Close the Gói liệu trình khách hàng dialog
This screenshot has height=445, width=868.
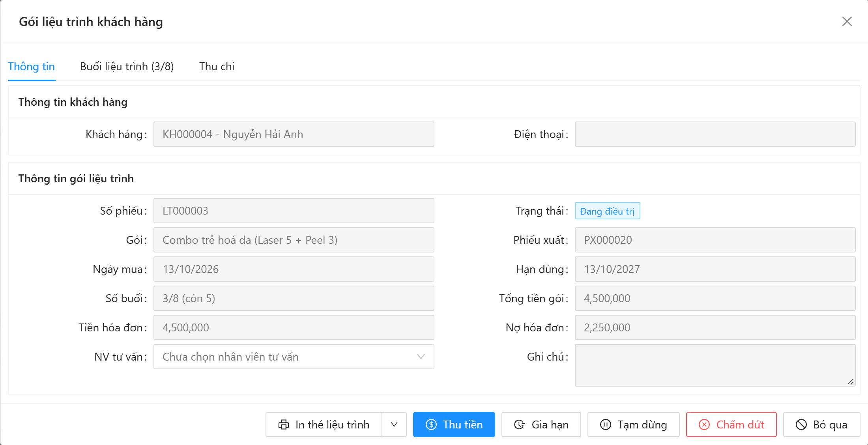(847, 21)
